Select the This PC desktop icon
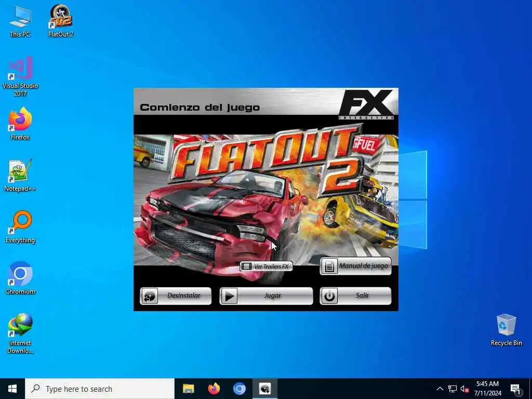This screenshot has width=532, height=399. click(x=20, y=21)
